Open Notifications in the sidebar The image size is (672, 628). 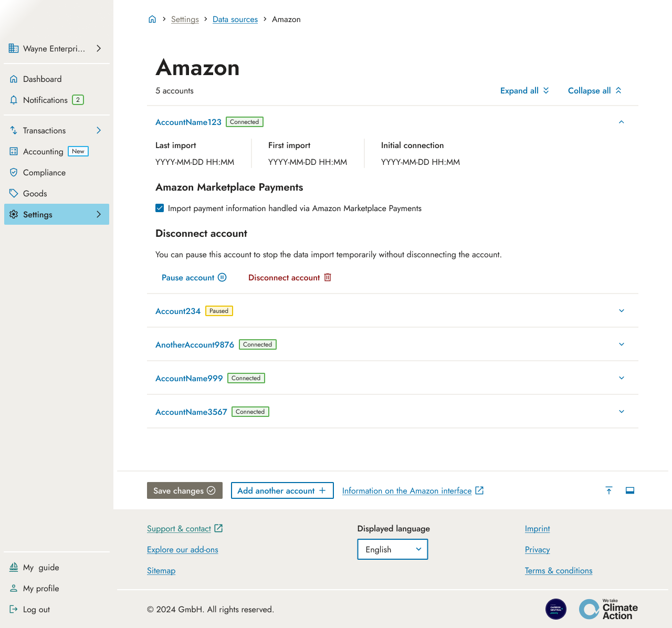coord(57,100)
